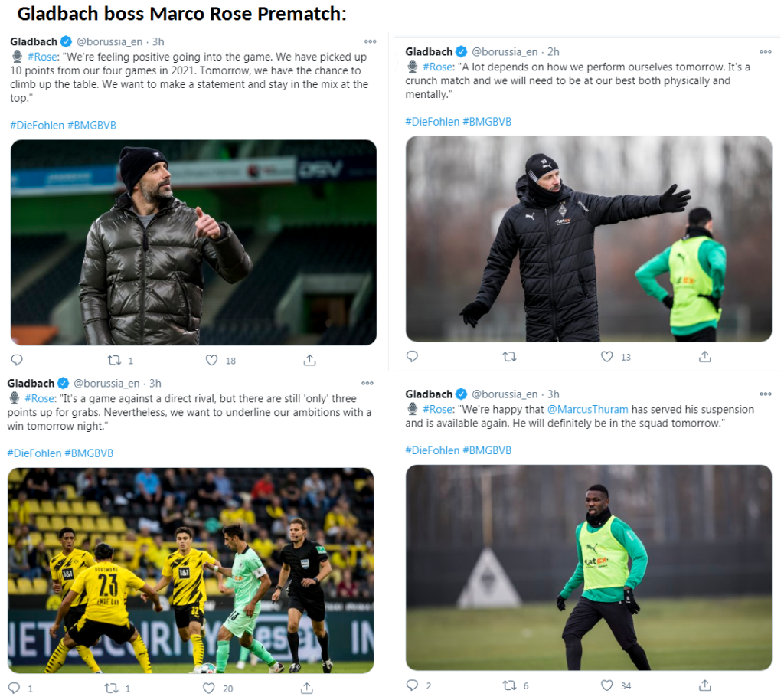Open #DieFohlen hashtag in the top-left tweet
This screenshot has height=700, width=784.
pyautogui.click(x=37, y=125)
